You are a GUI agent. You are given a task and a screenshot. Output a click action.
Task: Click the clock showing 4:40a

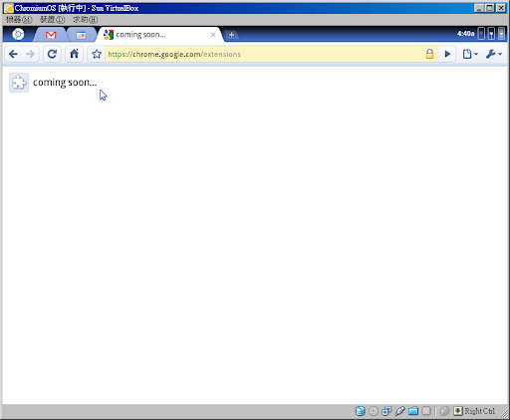tap(465, 34)
